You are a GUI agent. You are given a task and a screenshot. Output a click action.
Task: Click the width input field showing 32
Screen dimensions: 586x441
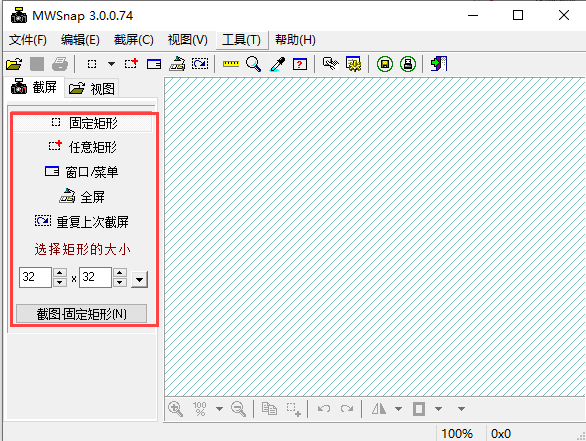(35, 277)
